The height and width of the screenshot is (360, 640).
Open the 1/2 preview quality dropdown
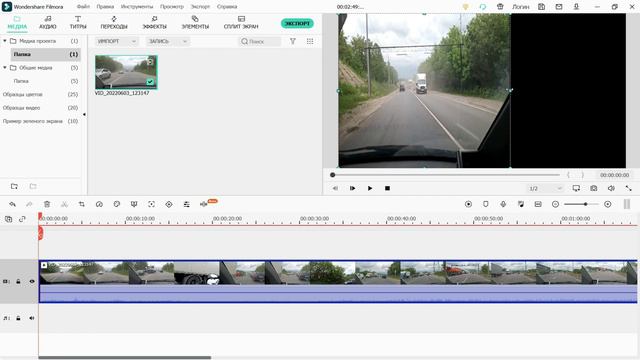pos(546,188)
